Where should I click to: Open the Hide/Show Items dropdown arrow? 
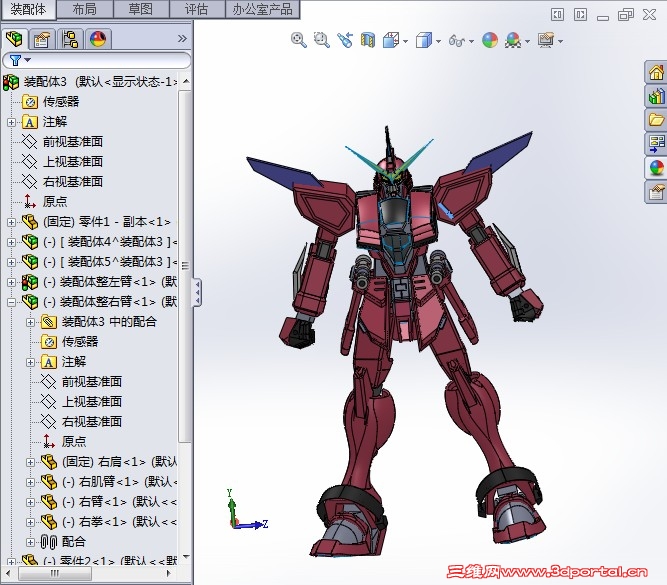tap(471, 42)
